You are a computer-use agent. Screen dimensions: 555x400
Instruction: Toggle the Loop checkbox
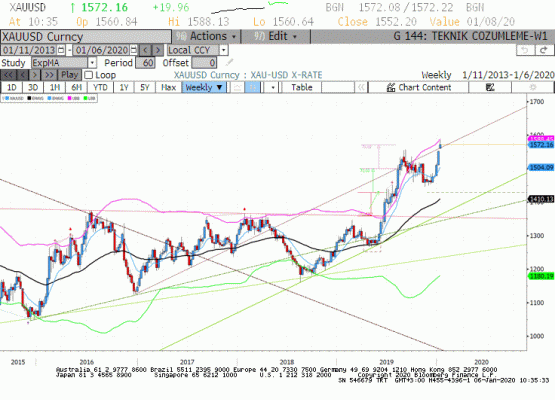click(x=89, y=75)
